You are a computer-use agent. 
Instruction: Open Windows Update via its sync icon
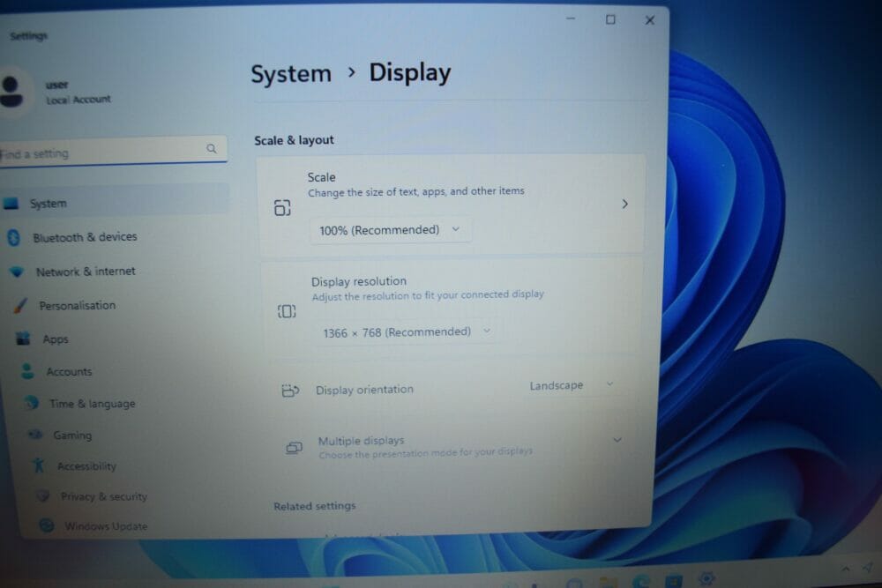coord(47,525)
